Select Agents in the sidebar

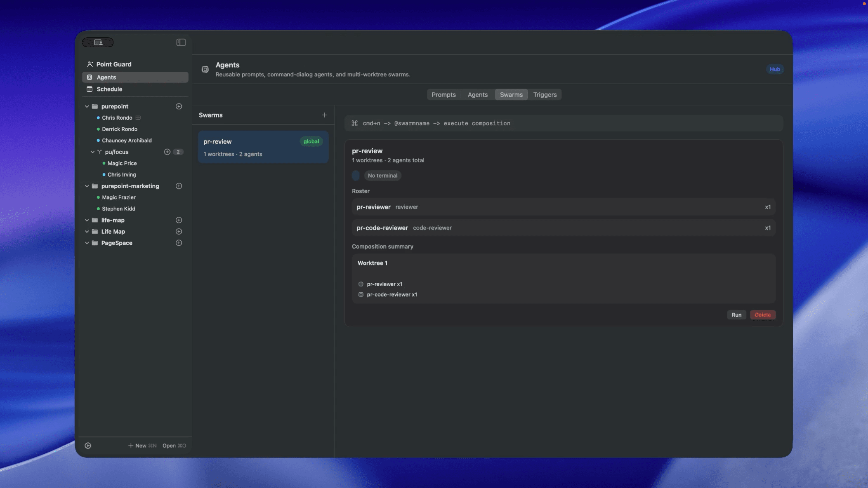(135, 77)
